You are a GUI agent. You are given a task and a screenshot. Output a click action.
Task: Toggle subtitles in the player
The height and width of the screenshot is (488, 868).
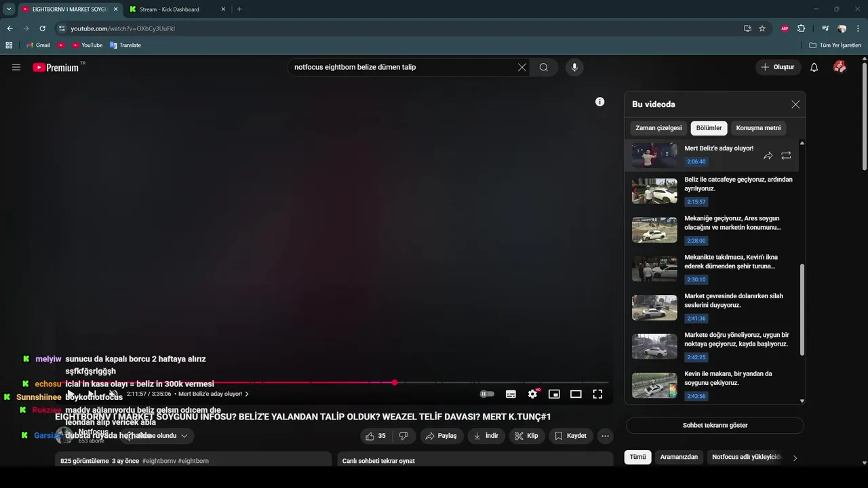pos(511,394)
